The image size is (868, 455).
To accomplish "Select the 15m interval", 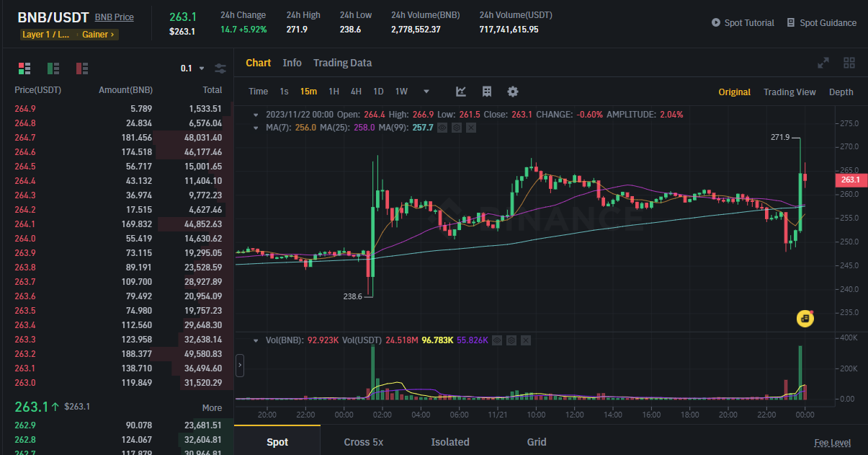I will coord(308,92).
